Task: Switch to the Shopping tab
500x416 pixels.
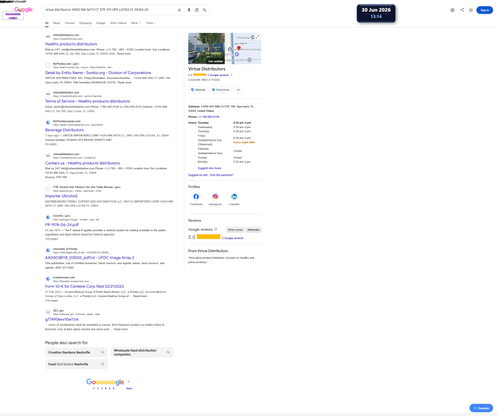Action: [85, 23]
